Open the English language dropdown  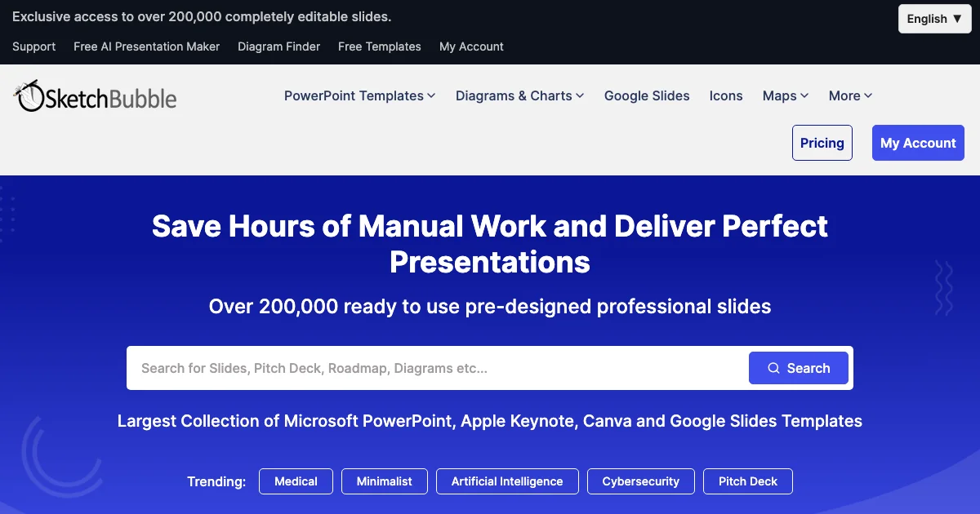(934, 19)
